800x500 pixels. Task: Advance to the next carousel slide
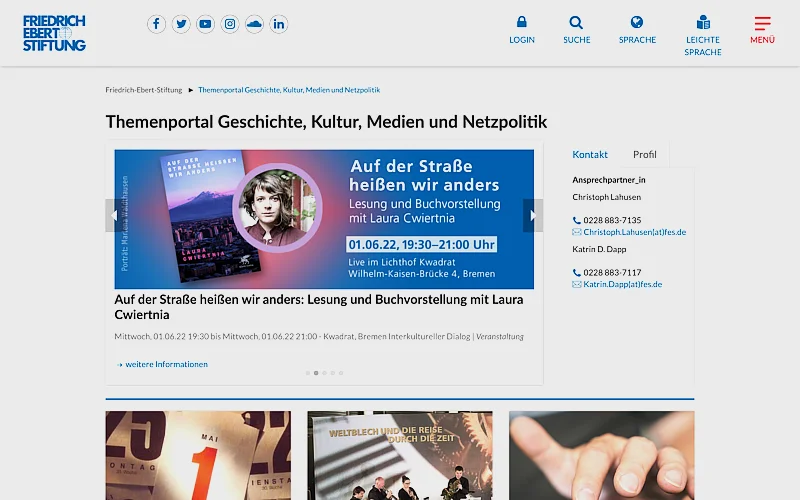[531, 215]
